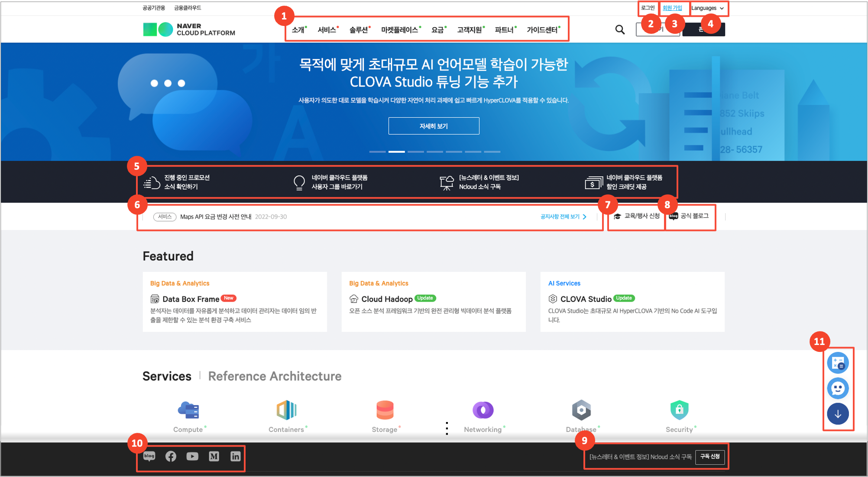Switch to the Services tab
Image resolution: width=868 pixels, height=477 pixels.
click(x=167, y=376)
